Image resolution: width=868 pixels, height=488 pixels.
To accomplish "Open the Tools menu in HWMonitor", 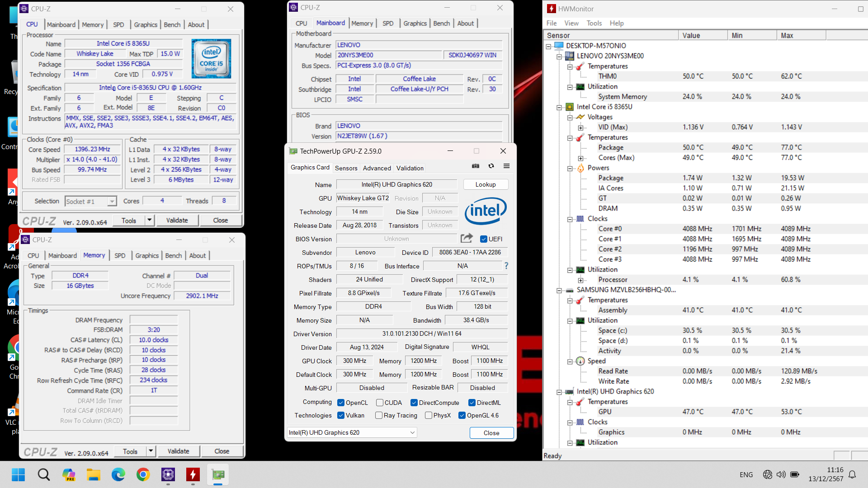I will point(594,23).
